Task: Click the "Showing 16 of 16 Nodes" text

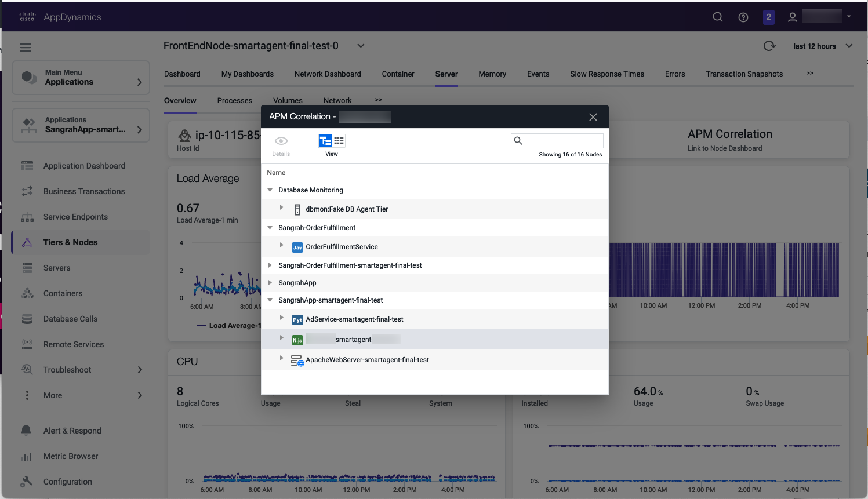Action: (x=571, y=155)
